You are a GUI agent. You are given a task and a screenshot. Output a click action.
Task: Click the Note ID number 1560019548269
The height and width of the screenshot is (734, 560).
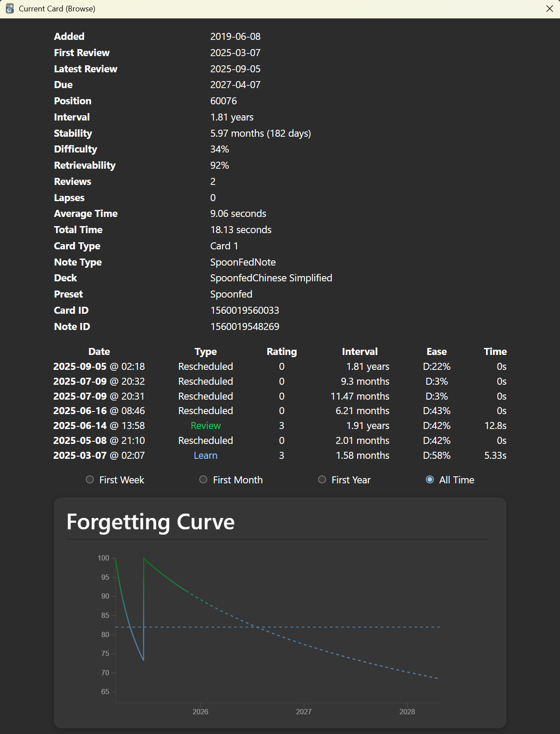tap(245, 326)
